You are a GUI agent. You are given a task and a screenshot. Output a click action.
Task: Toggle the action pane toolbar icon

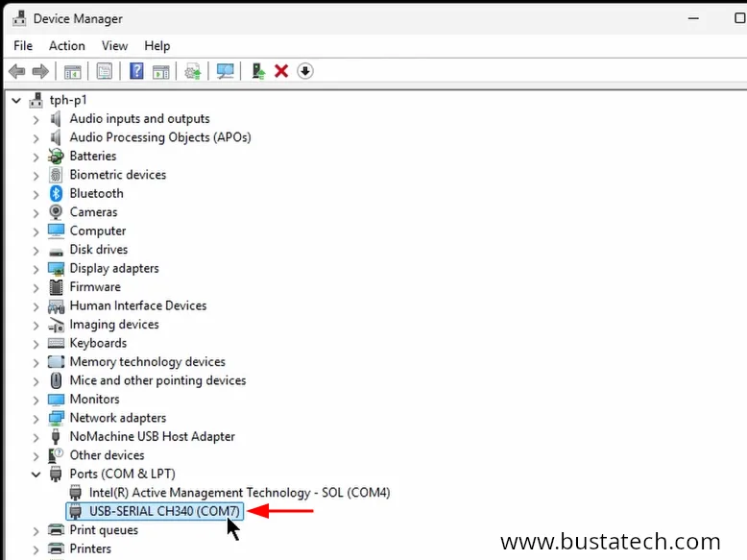click(161, 71)
